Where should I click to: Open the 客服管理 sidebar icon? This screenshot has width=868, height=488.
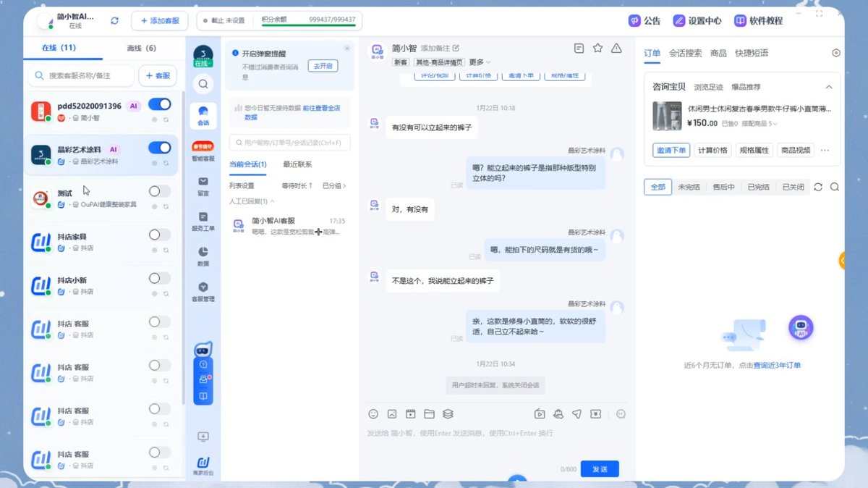[203, 291]
